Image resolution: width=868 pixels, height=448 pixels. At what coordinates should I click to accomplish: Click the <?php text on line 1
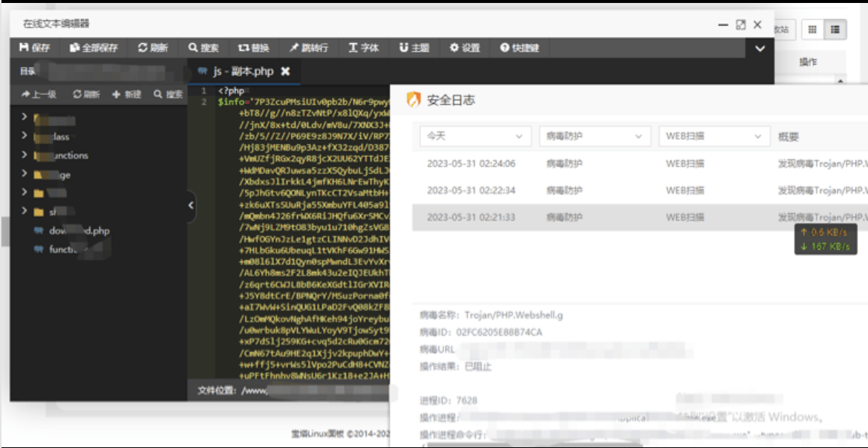click(232, 90)
